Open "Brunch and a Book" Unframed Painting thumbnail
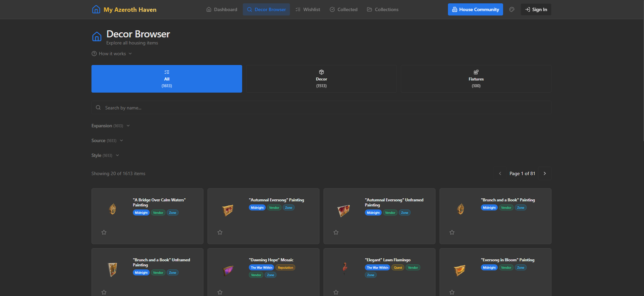Image resolution: width=644 pixels, height=296 pixels. click(113, 269)
